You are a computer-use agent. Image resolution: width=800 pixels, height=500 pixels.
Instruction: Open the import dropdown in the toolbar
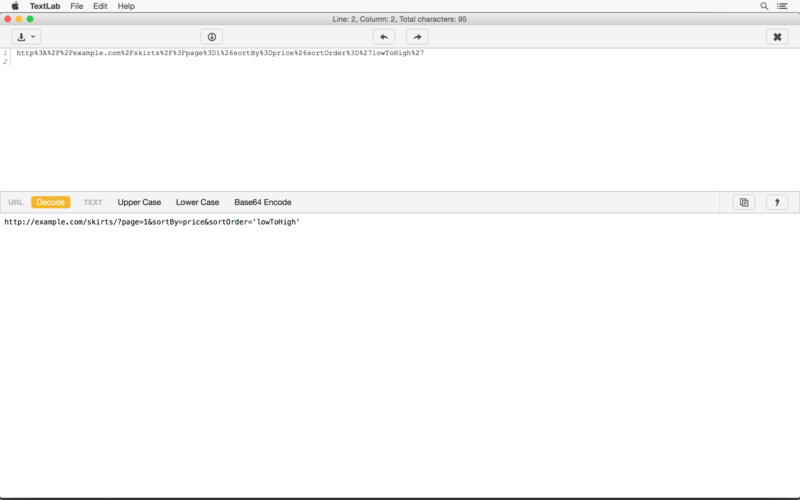(26, 37)
